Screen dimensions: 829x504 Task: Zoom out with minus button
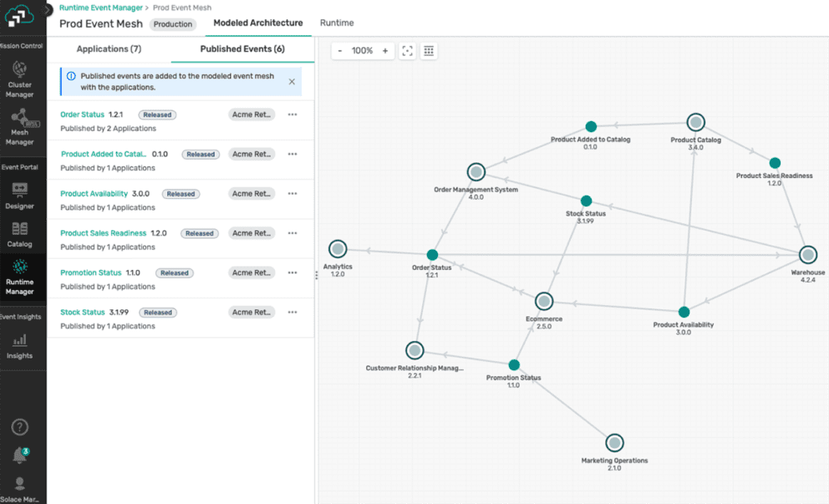340,51
